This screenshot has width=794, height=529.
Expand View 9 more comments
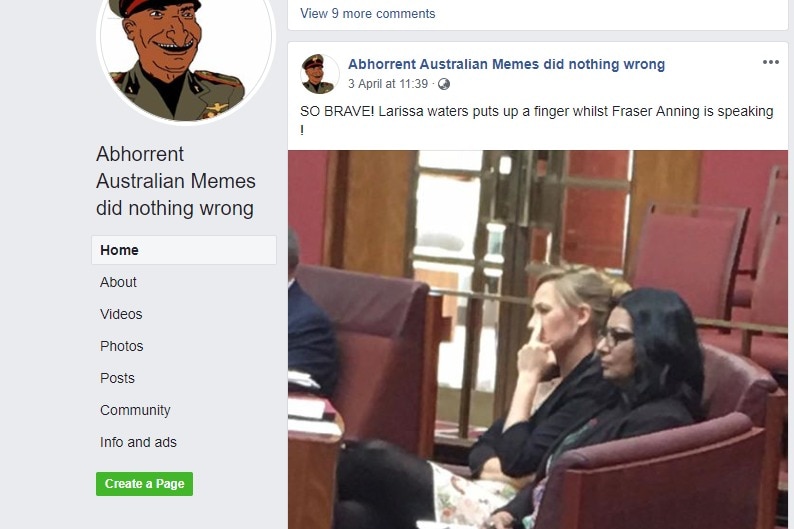point(367,14)
